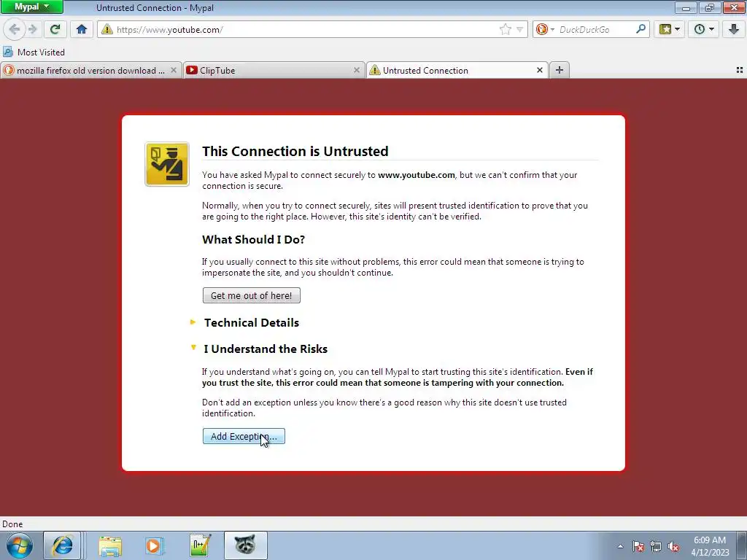This screenshot has height=560, width=747.
Task: Bookmark this page with the star icon
Action: point(505,29)
